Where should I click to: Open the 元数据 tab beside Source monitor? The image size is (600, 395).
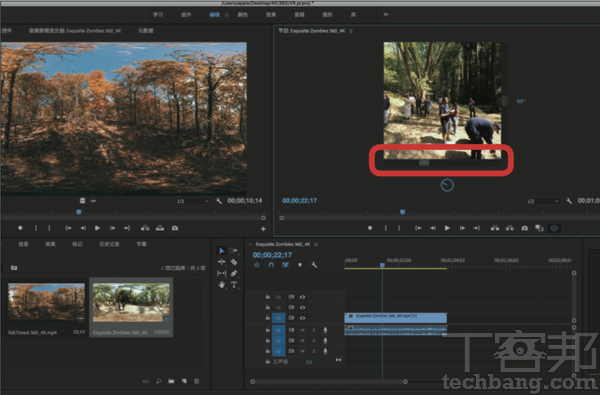[x=146, y=31]
